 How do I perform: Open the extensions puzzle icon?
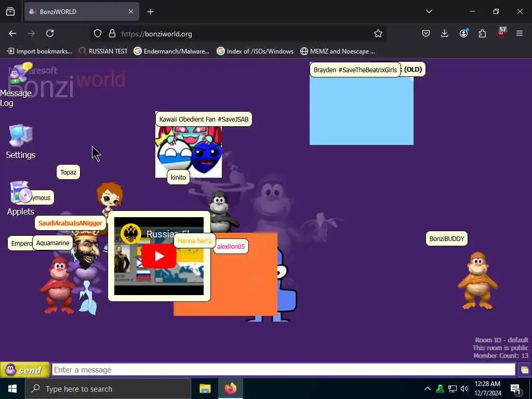point(482,33)
